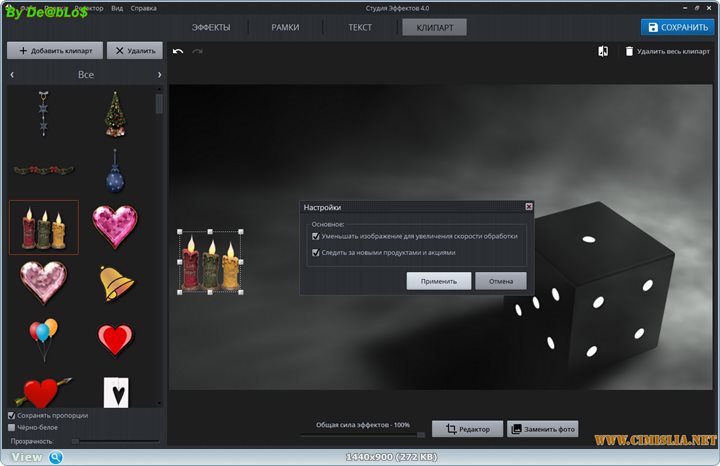
Task: Toggle the Уменьшать изображение checkbox
Action: click(x=316, y=237)
